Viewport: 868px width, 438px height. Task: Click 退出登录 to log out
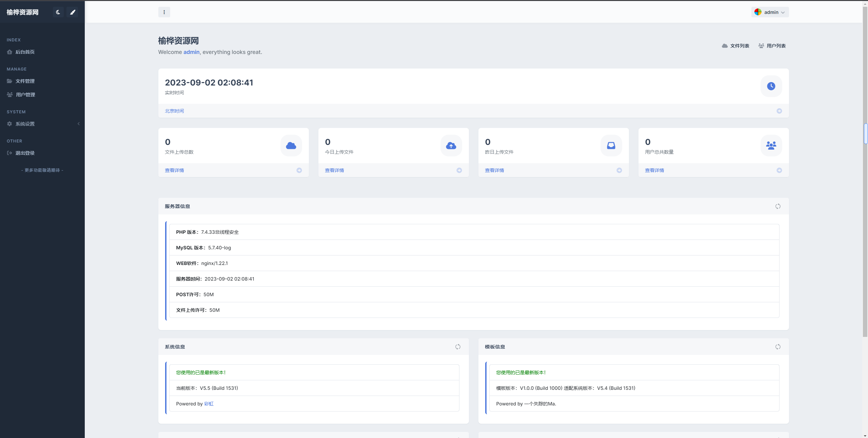coord(42,153)
